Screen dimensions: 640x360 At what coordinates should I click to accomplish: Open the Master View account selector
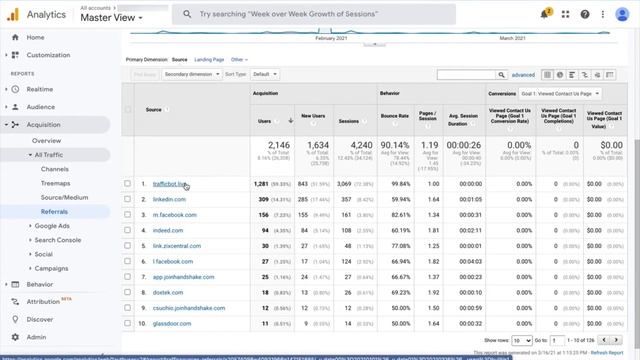click(111, 18)
